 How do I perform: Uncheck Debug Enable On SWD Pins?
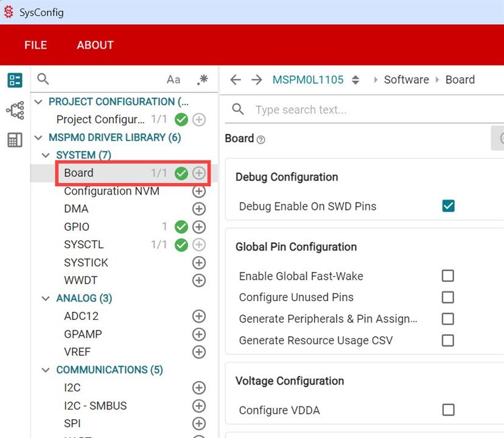pyautogui.click(x=448, y=206)
